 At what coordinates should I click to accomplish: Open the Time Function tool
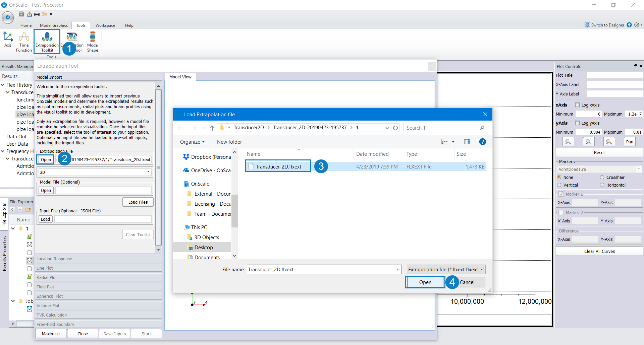(x=24, y=42)
